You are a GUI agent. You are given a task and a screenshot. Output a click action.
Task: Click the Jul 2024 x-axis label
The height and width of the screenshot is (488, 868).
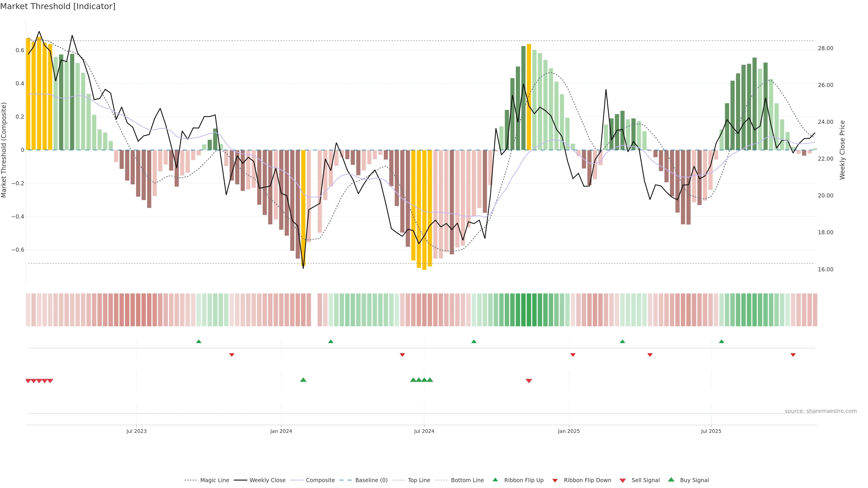point(424,431)
